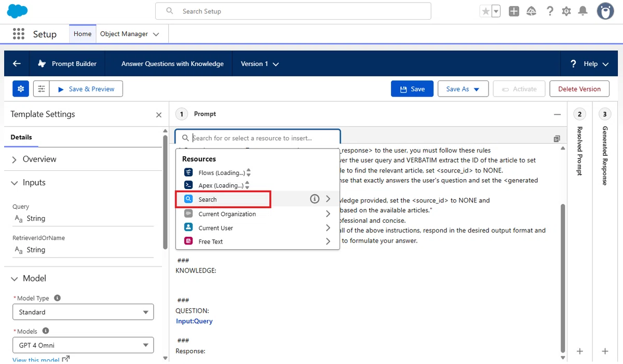
Task: Open the Object Manager tab dropdown chevron
Action: tap(156, 34)
